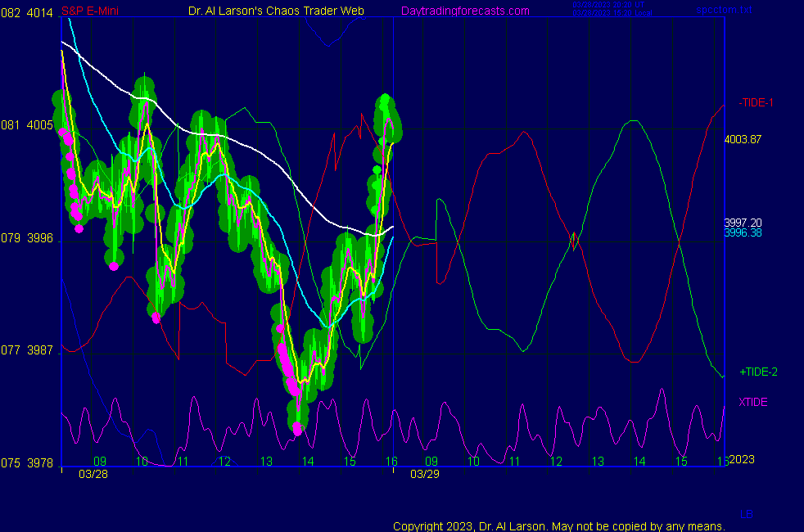Click hour label 14 of the 03/29 session
The height and width of the screenshot is (532, 804).
pos(639,462)
